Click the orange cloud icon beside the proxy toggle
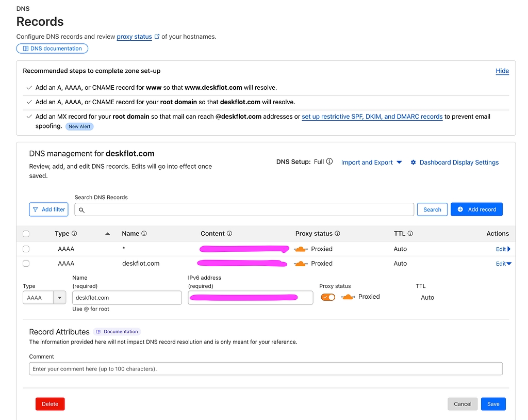528x420 pixels. click(348, 297)
